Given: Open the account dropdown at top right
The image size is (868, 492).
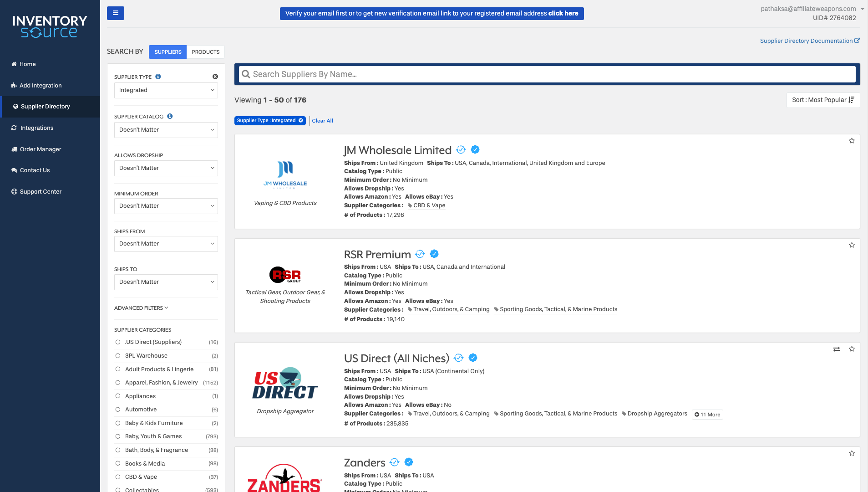Looking at the screenshot, I should click(862, 8).
